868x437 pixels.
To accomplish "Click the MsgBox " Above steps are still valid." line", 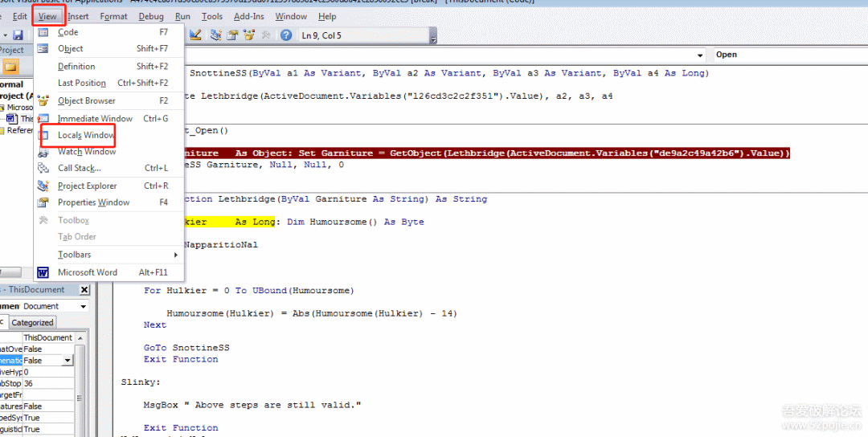I will (x=252, y=405).
